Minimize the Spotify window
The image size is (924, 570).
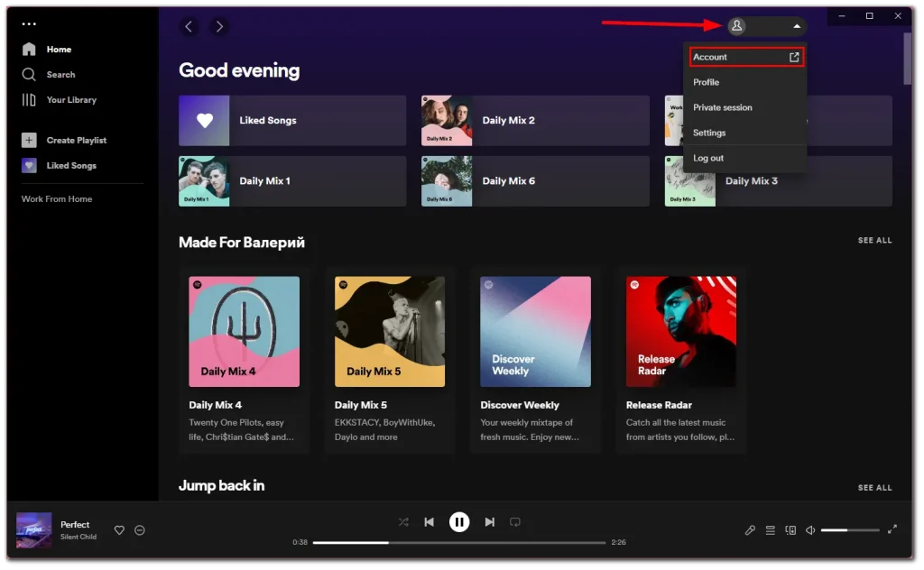click(842, 16)
